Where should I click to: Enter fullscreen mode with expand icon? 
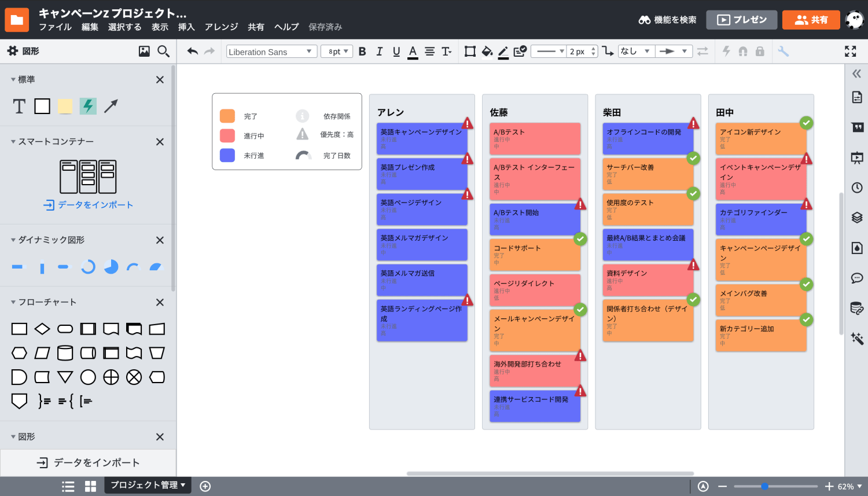(x=850, y=52)
